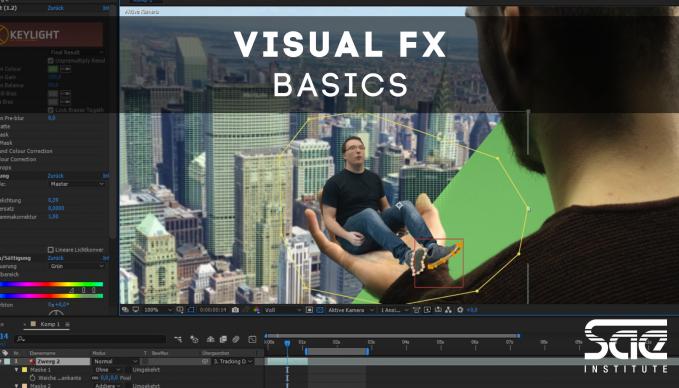Open the Normal blend mode dropdown
This screenshot has height=388, width=679.
[x=115, y=361]
